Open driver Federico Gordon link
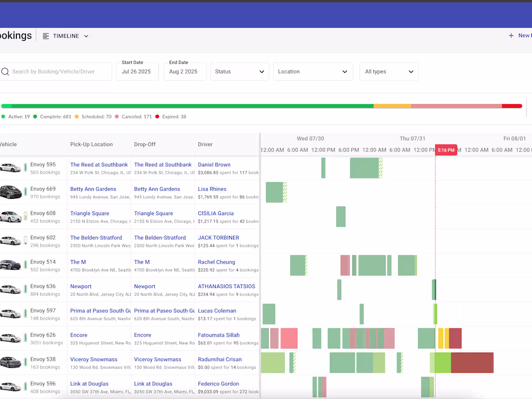This screenshot has height=399, width=532. click(219, 384)
